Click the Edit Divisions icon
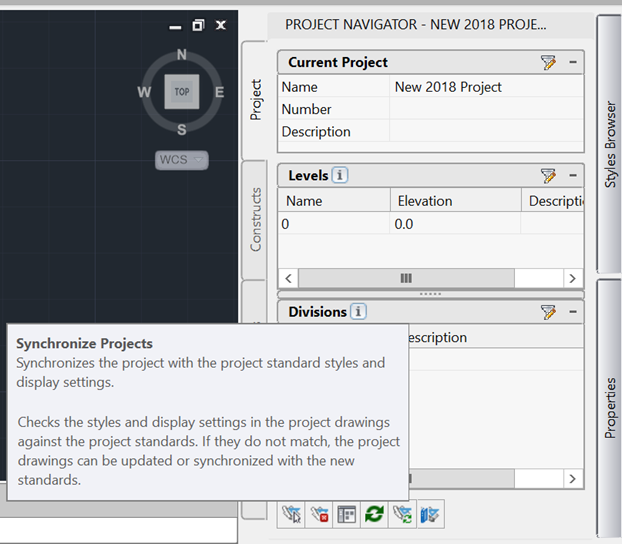622x544 pixels. 548,312
